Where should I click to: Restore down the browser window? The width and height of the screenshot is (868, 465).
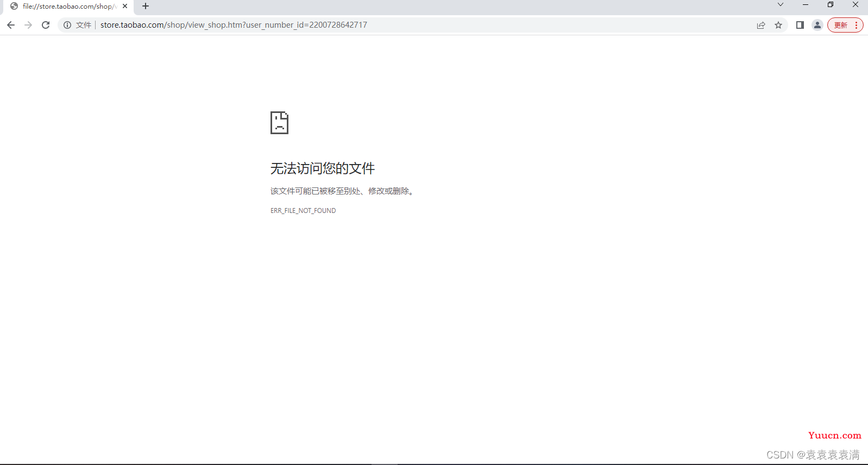(831, 5)
